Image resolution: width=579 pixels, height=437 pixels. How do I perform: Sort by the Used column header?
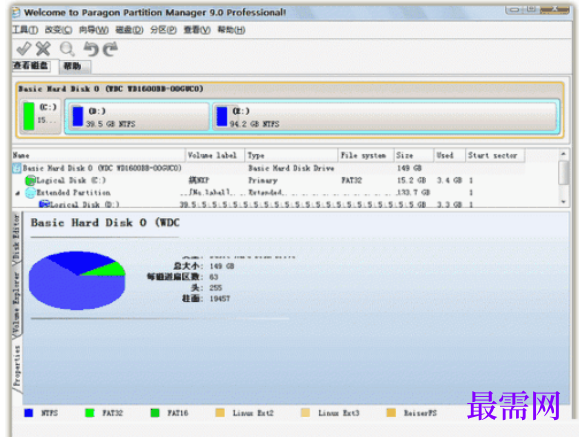coord(449,156)
